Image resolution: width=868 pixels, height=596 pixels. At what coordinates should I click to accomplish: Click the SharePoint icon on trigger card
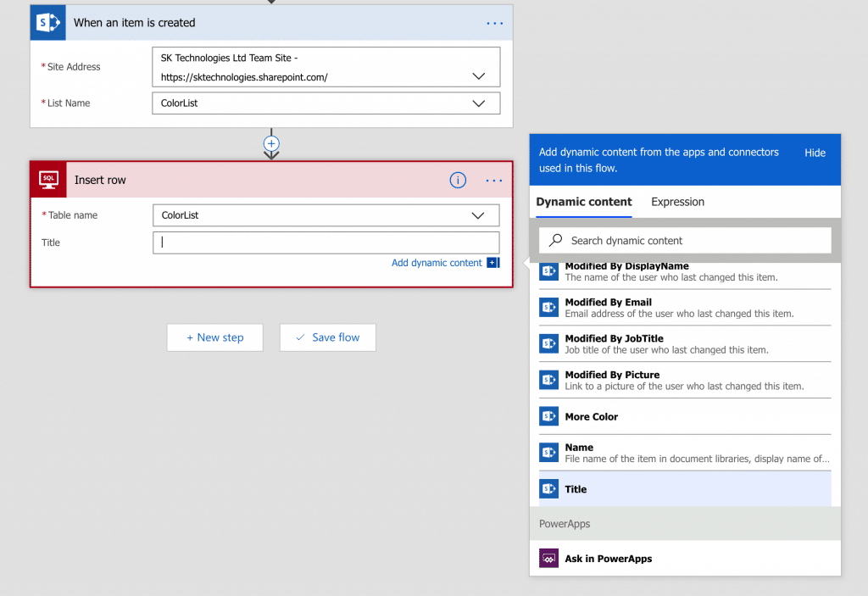point(48,23)
